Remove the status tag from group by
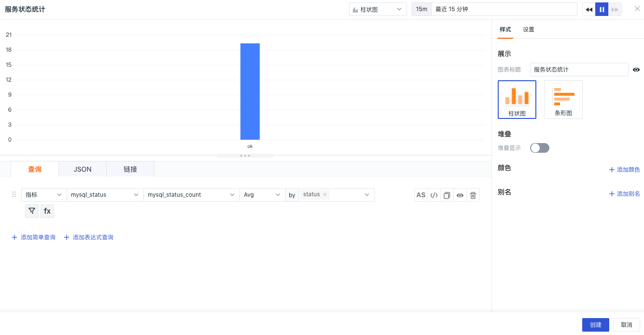644x335 pixels. (325, 194)
